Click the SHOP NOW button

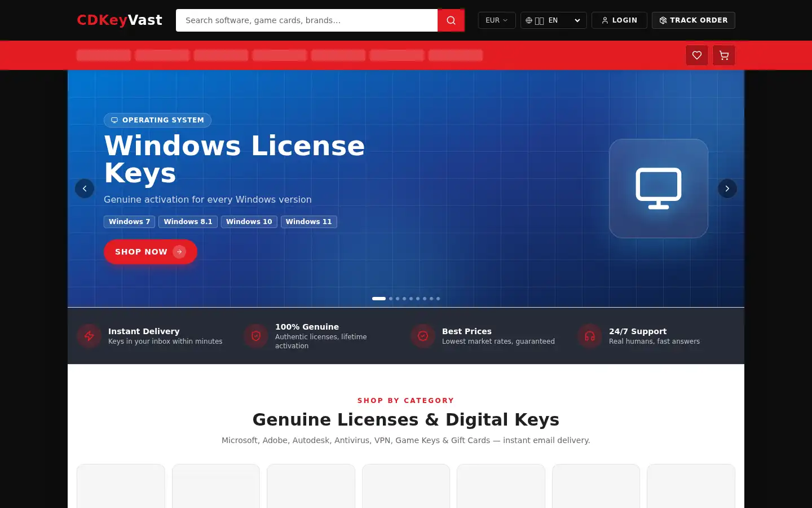click(151, 252)
